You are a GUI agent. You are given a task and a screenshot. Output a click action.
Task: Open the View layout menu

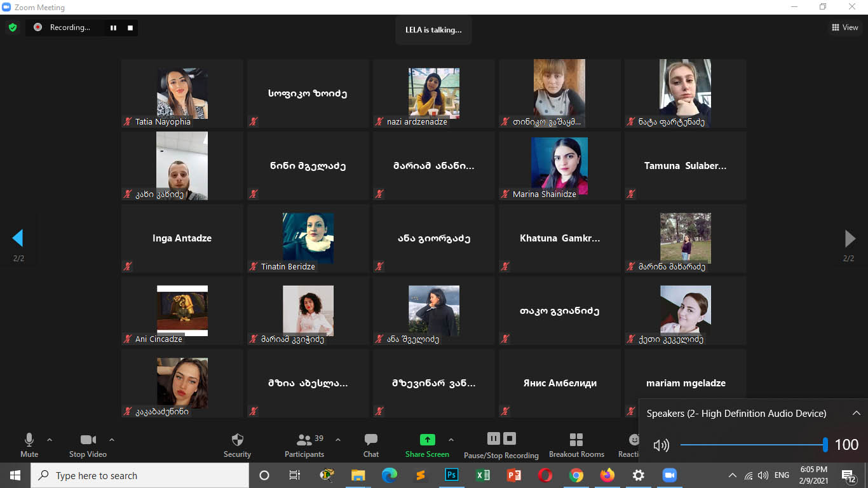click(x=844, y=27)
